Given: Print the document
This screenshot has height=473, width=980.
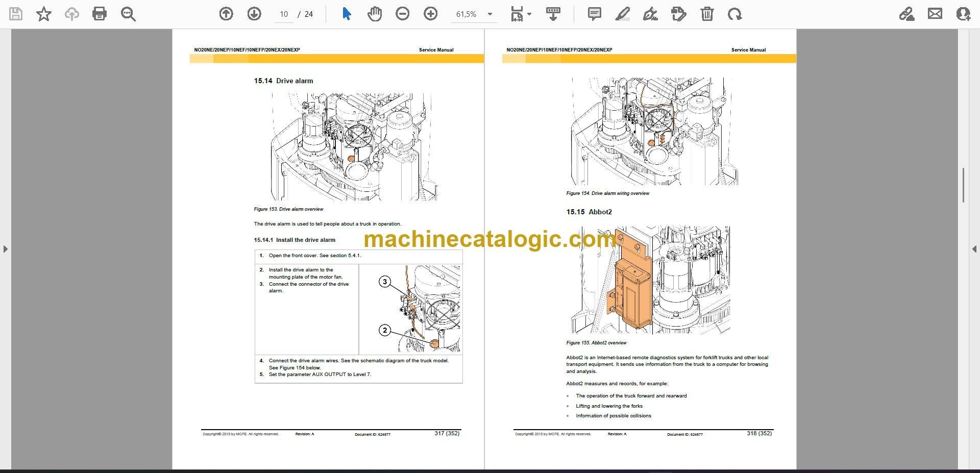Looking at the screenshot, I should click(100, 14).
